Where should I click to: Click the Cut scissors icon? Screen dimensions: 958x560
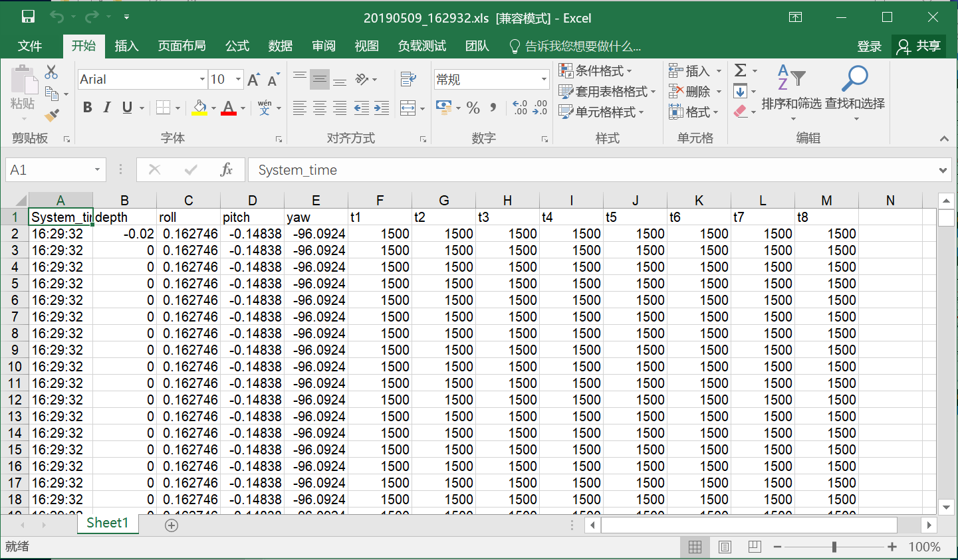[51, 72]
